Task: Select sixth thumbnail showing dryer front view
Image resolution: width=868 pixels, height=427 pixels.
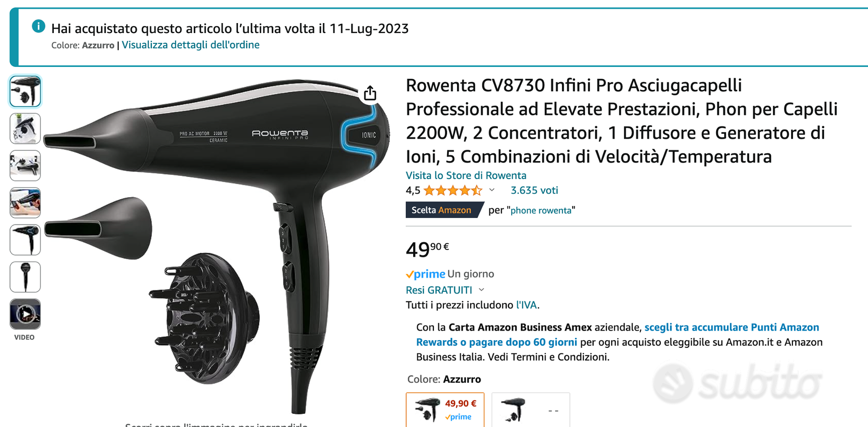Action: coord(25,277)
